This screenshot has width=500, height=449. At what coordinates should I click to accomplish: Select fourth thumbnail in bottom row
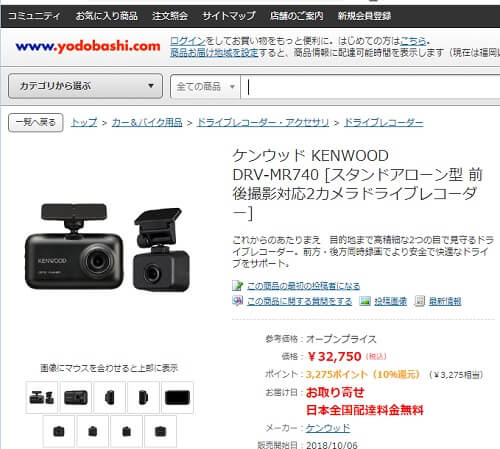[x=160, y=431]
